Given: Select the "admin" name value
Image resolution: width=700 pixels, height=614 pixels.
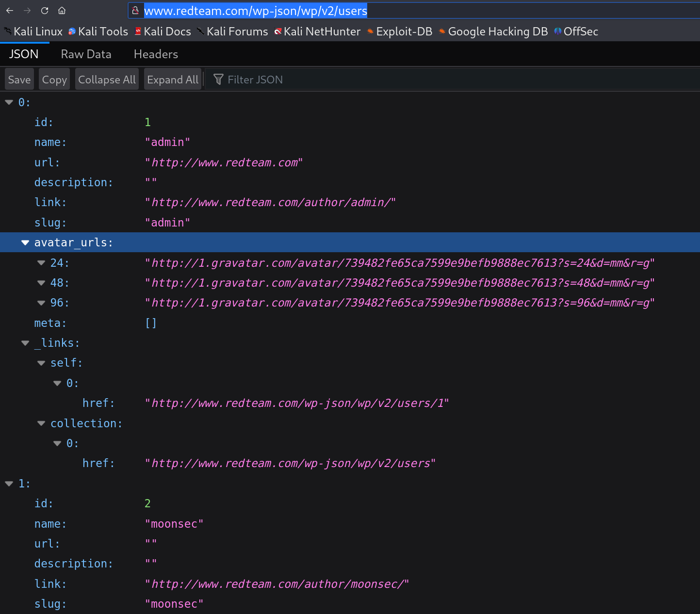Looking at the screenshot, I should [x=167, y=142].
